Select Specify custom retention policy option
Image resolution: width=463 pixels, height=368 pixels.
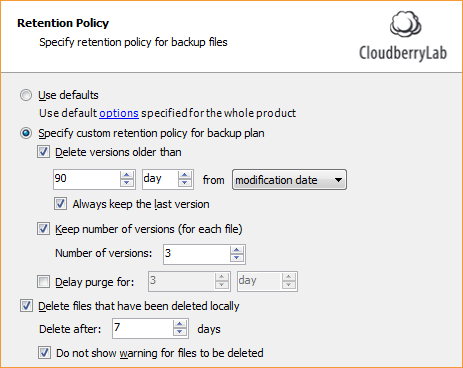click(26, 133)
